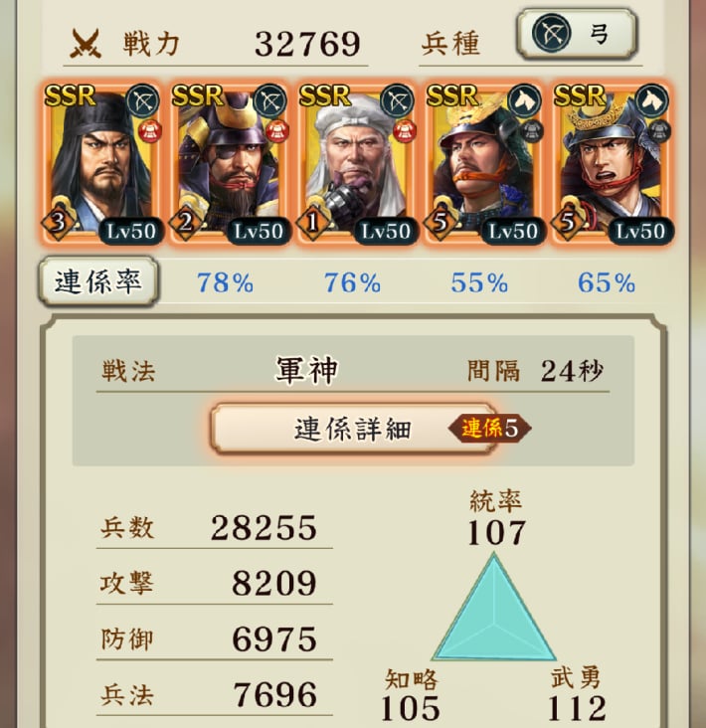This screenshot has height=728, width=706.
Task: Click the 連係率 button
Action: (98, 281)
